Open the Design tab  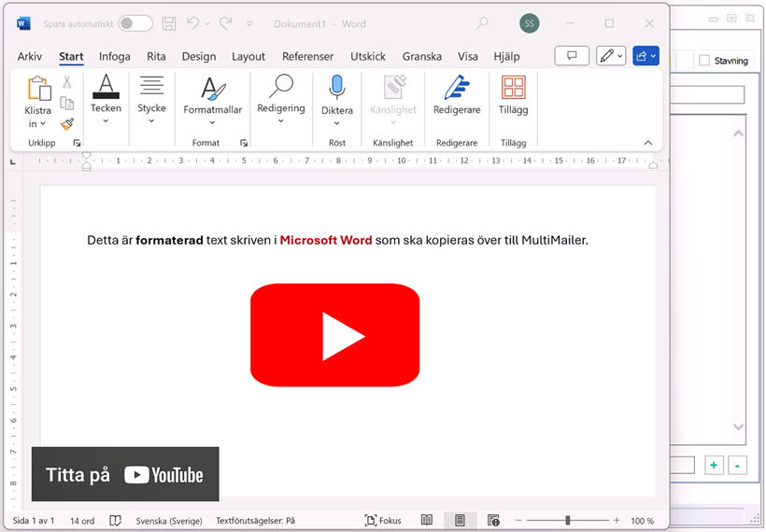pos(199,57)
